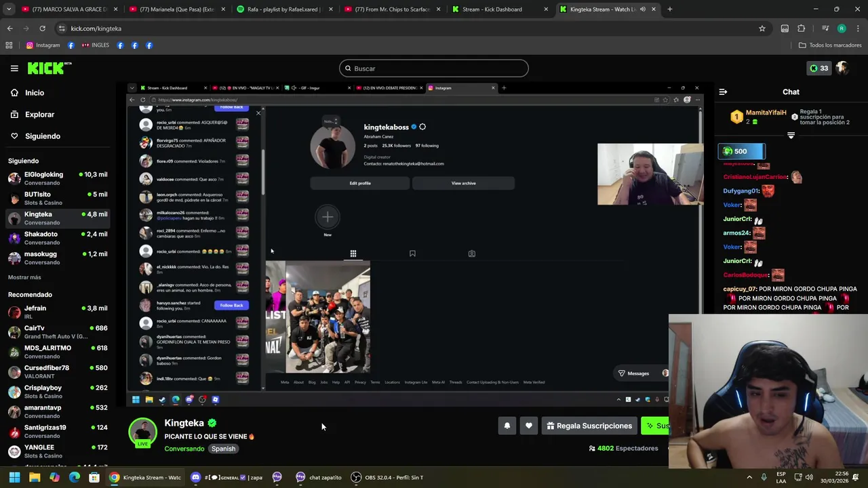The width and height of the screenshot is (868, 488).
Task: Open YANGLEE Slots & Casino channel
Action: (58, 451)
